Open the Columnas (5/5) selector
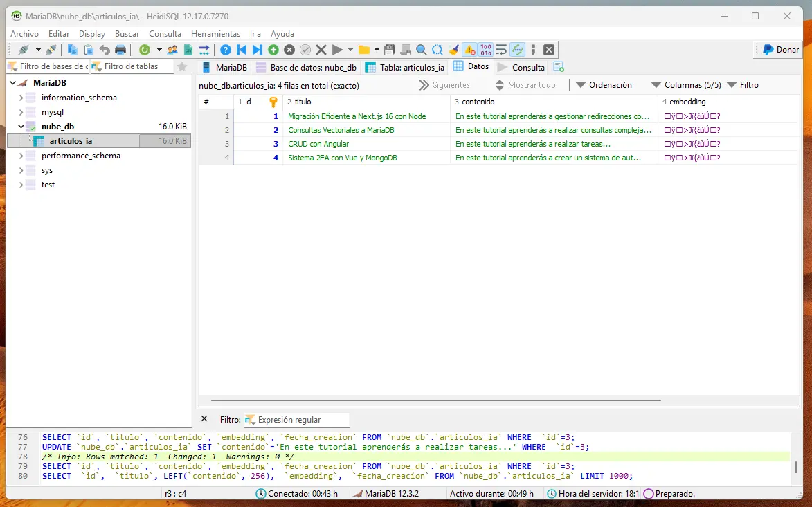This screenshot has height=507, width=812. [686, 85]
